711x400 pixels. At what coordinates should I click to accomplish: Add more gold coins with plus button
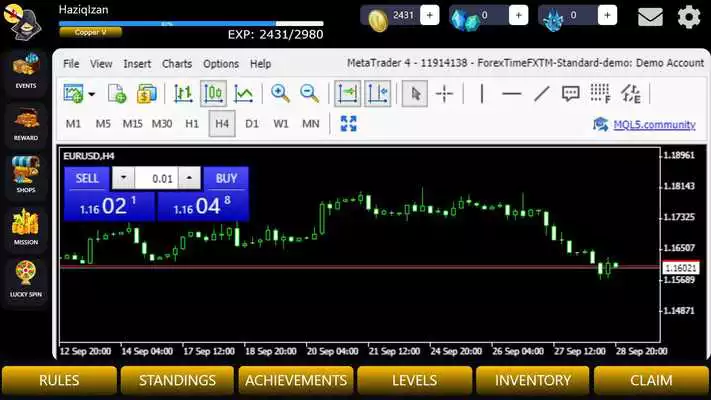[429, 15]
